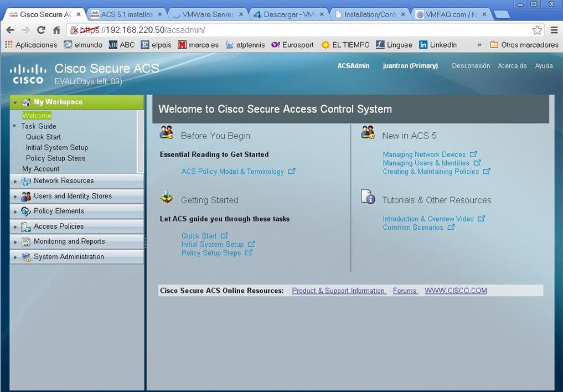Open My Account in sidebar
This screenshot has height=392, width=563.
[x=40, y=169]
